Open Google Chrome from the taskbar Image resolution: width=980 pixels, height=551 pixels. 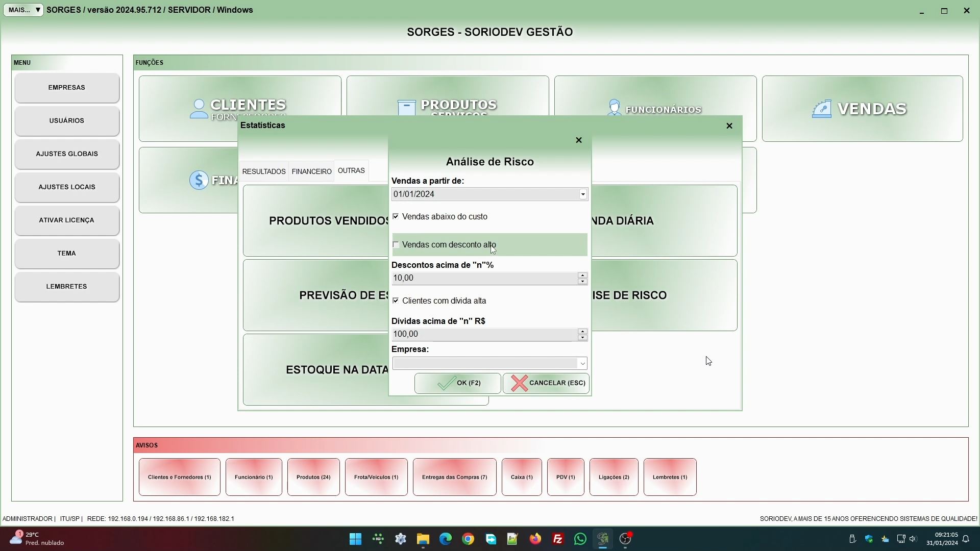click(x=468, y=539)
